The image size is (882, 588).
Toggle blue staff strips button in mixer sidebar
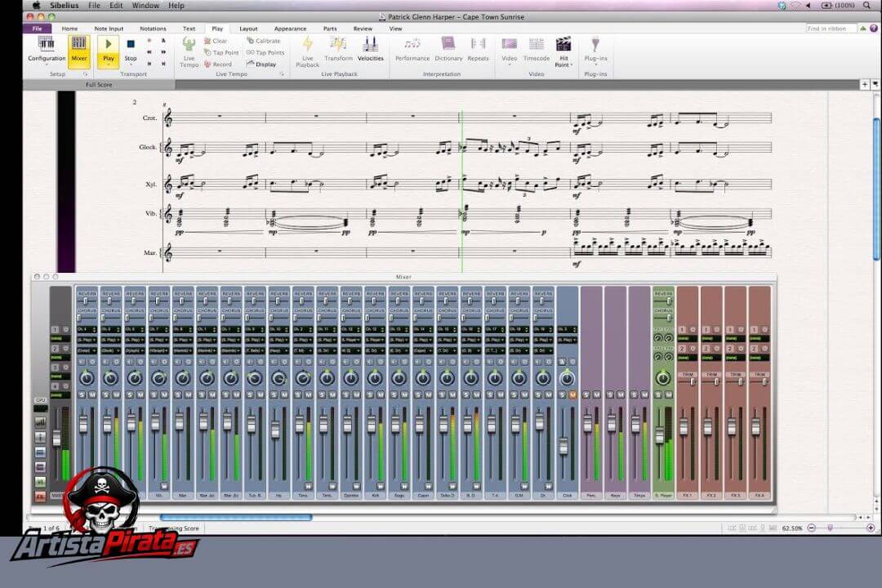pyautogui.click(x=40, y=452)
